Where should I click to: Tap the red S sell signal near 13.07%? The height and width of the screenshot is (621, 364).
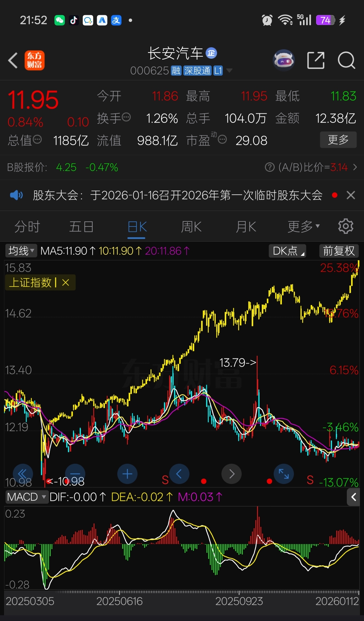pyautogui.click(x=310, y=480)
